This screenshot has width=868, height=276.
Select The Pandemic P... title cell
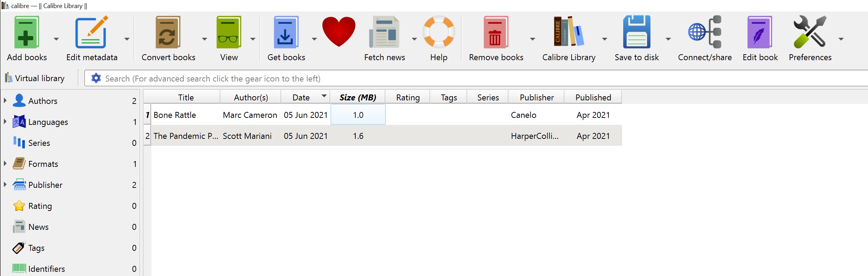coord(186,136)
